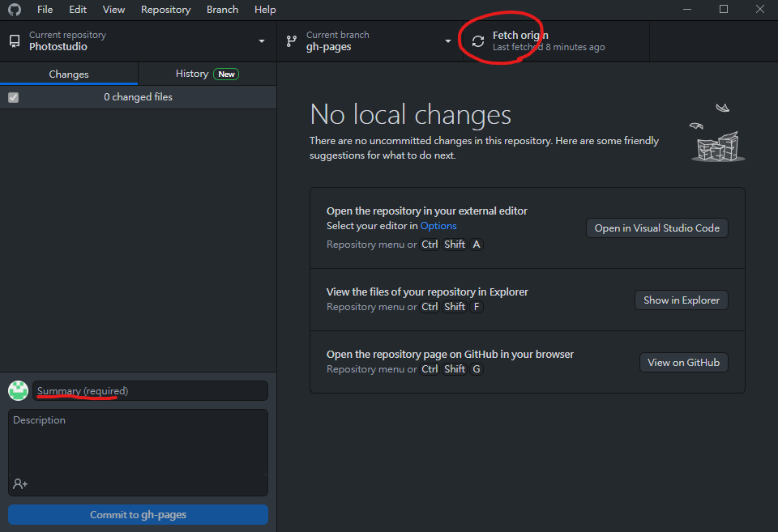Open the Branch menu

point(222,10)
